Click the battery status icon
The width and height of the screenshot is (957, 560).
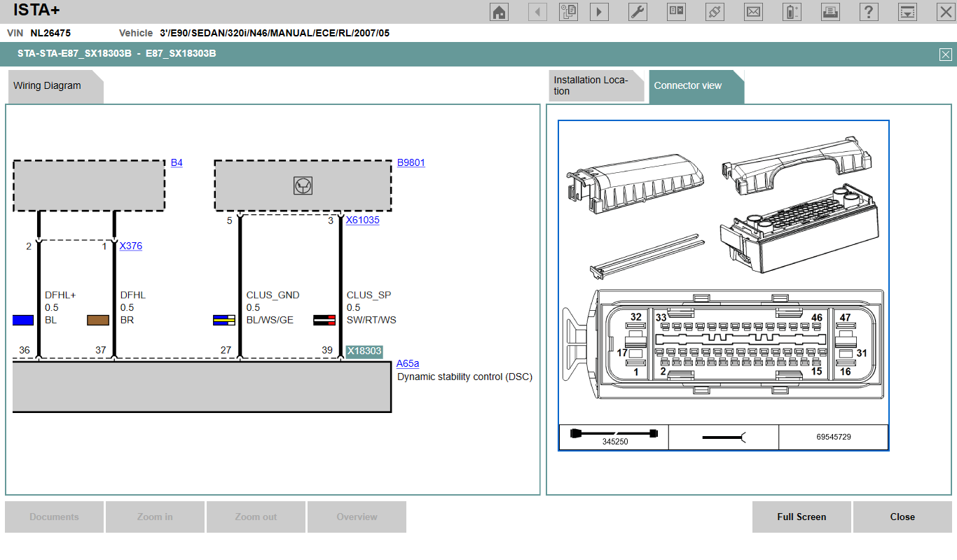(x=792, y=12)
